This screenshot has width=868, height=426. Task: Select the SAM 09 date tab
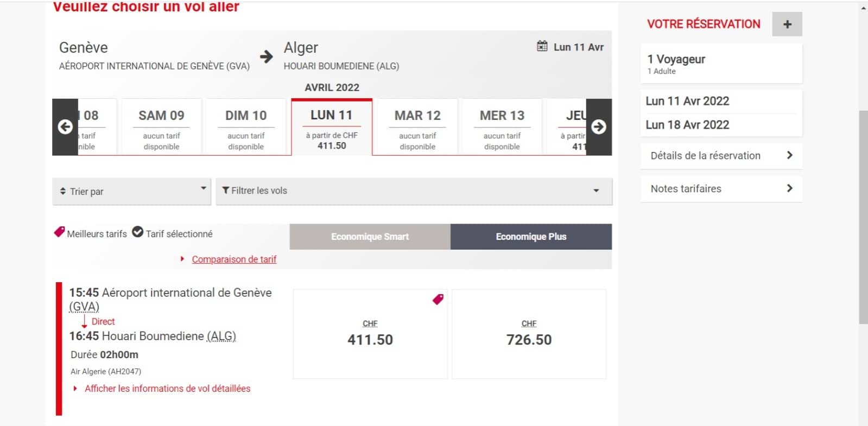pyautogui.click(x=161, y=127)
